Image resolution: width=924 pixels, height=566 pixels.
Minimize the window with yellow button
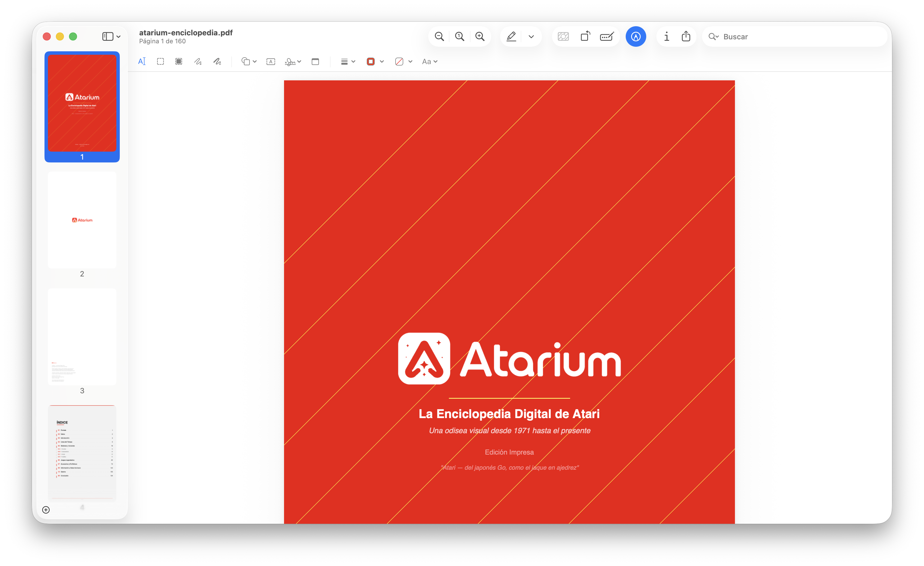point(60,36)
